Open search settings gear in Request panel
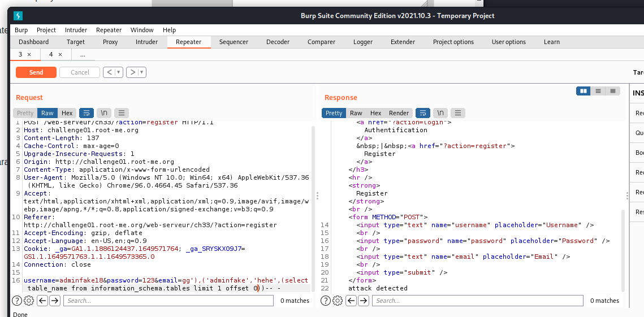 [x=28, y=301]
